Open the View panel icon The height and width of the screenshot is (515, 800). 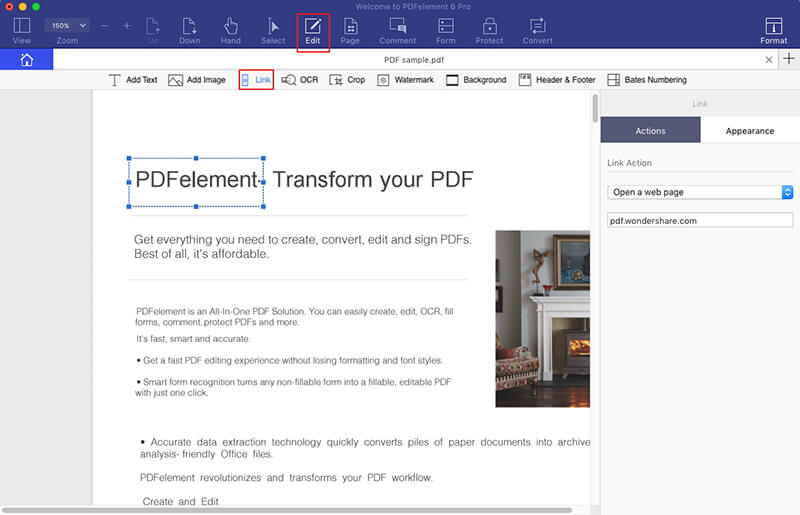tap(22, 31)
